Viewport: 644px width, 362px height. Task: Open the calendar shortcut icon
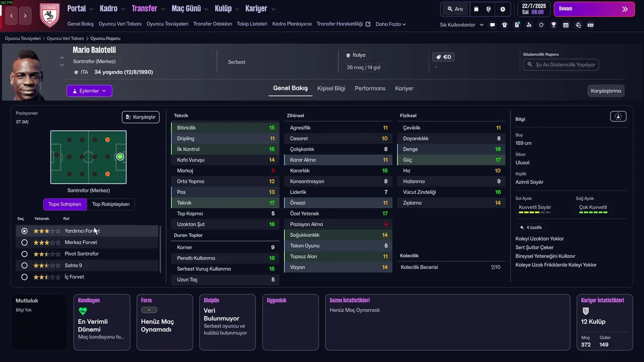coord(566,25)
